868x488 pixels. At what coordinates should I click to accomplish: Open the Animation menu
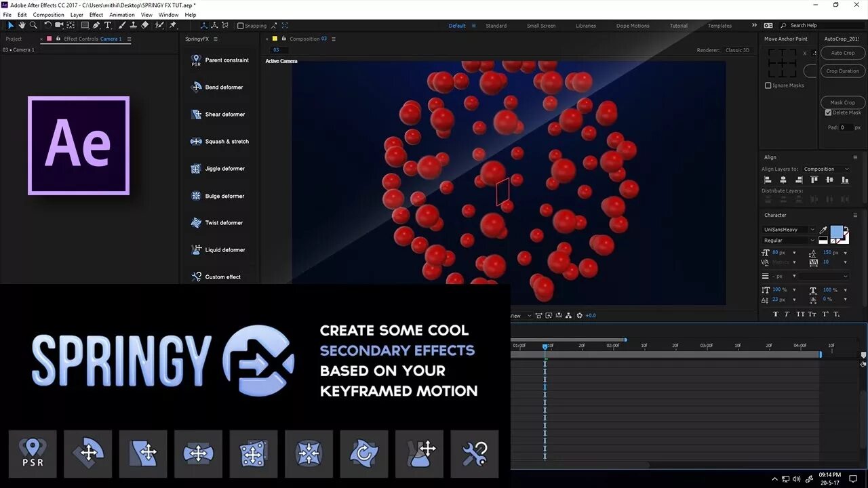[x=122, y=14]
